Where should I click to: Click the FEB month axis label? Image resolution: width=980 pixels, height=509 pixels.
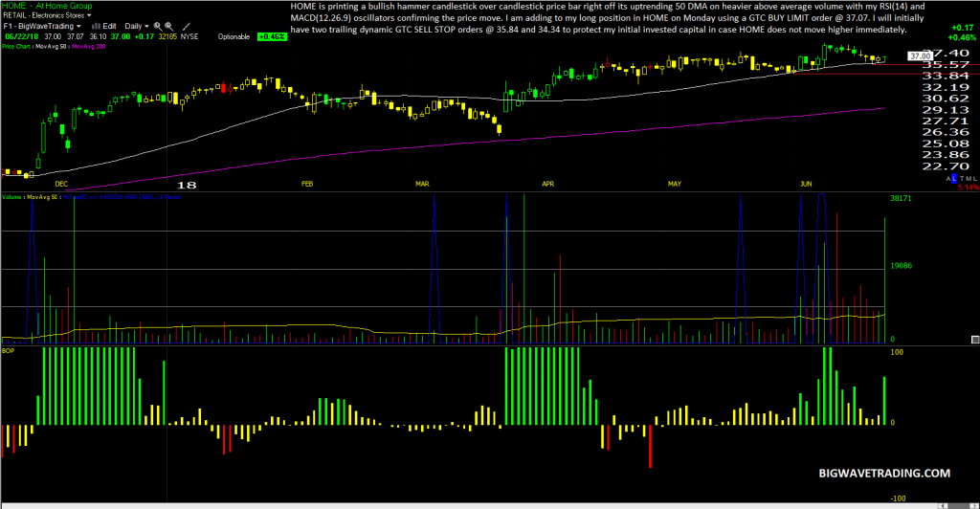pos(307,185)
